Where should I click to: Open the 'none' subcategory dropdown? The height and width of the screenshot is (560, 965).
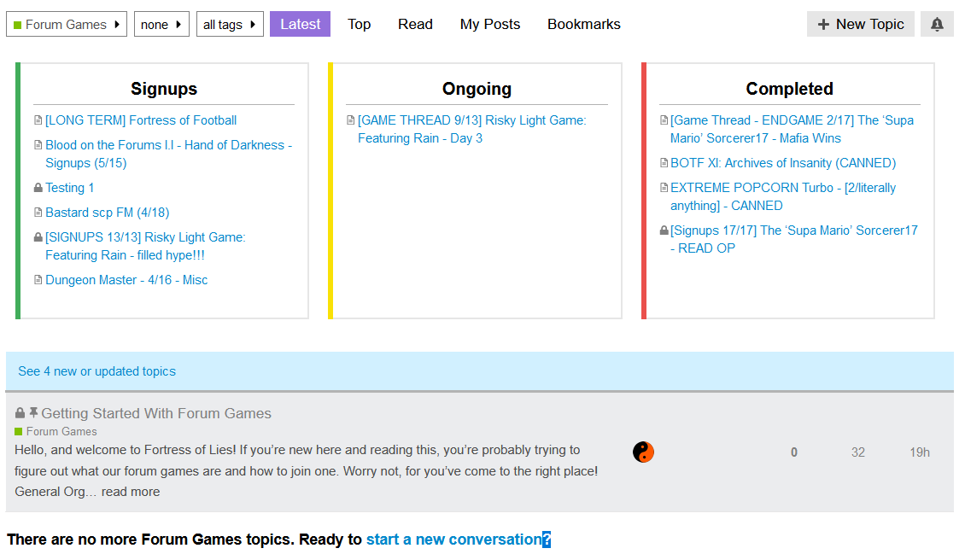[x=161, y=25]
